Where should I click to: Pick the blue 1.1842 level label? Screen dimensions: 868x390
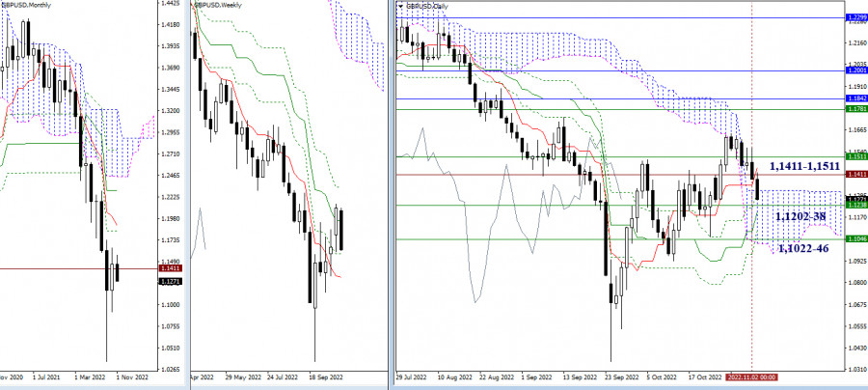(853, 98)
